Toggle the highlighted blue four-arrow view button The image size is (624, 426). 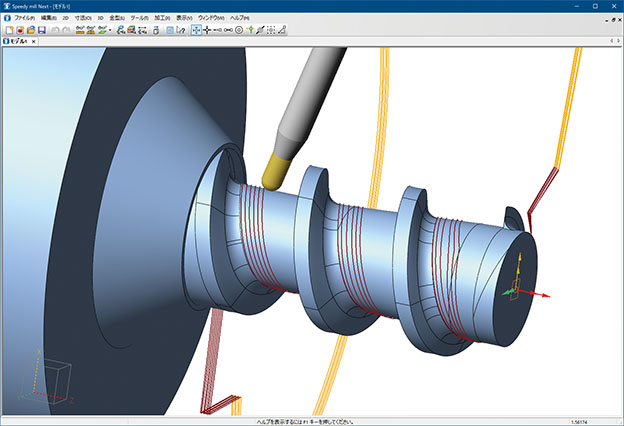point(196,30)
